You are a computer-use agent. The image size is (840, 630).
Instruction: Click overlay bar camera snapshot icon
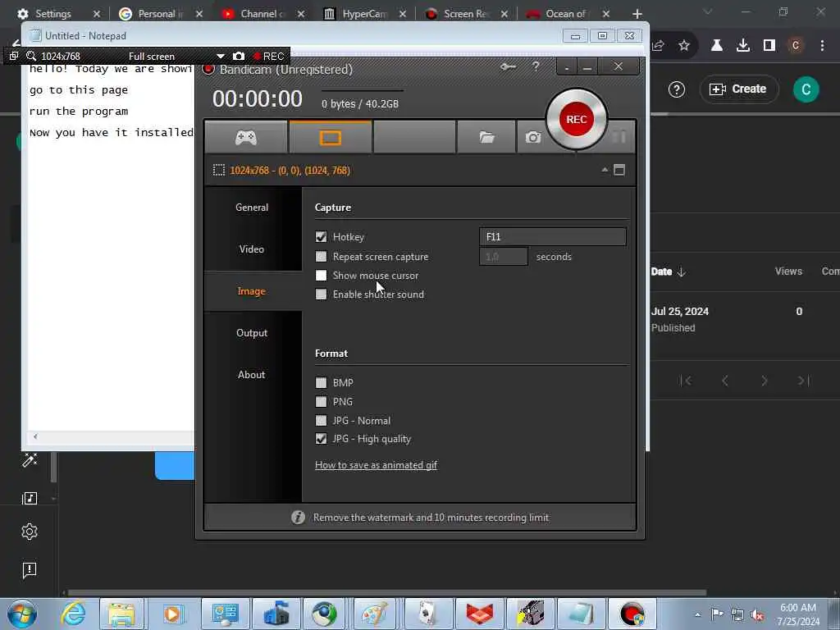coord(239,56)
